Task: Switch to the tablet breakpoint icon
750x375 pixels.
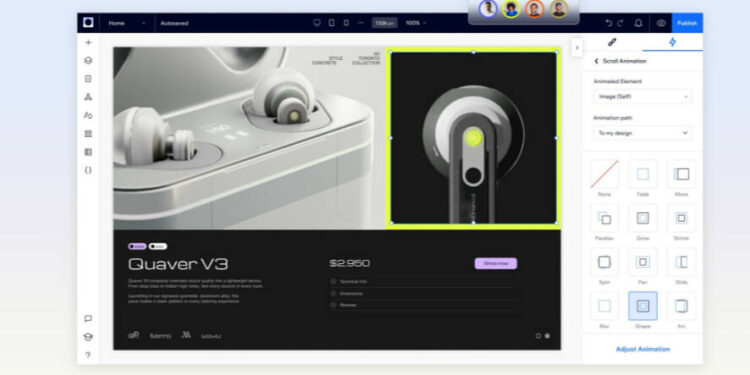Action: click(x=331, y=22)
